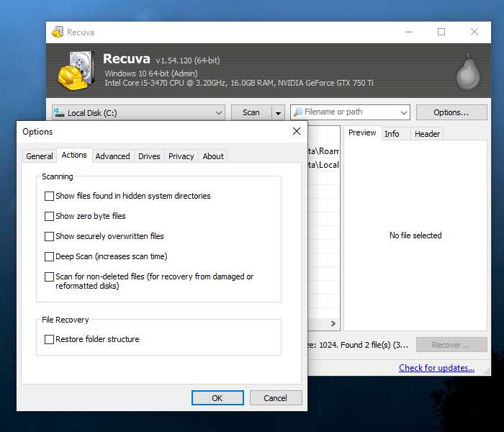Click the Recover... button

(x=451, y=345)
